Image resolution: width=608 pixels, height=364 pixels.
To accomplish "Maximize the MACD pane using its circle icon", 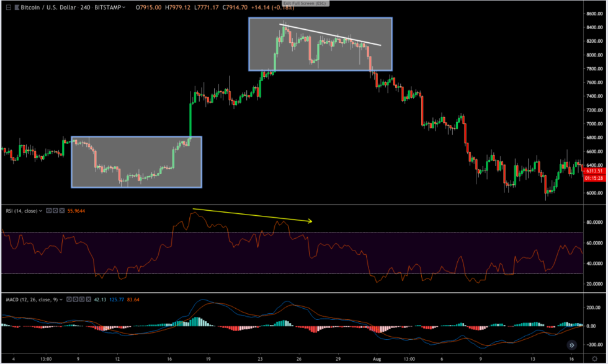I will point(76,298).
